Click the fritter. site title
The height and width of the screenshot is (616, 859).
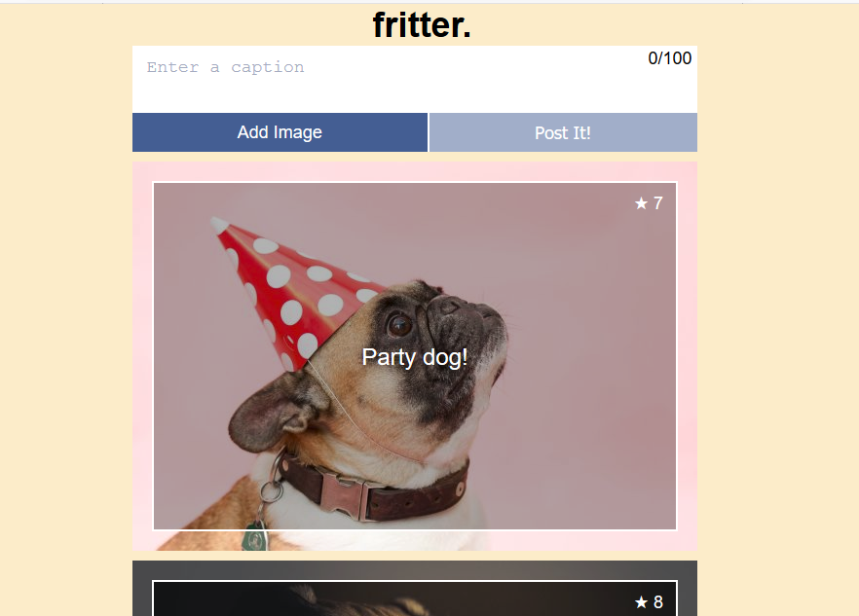(x=422, y=25)
